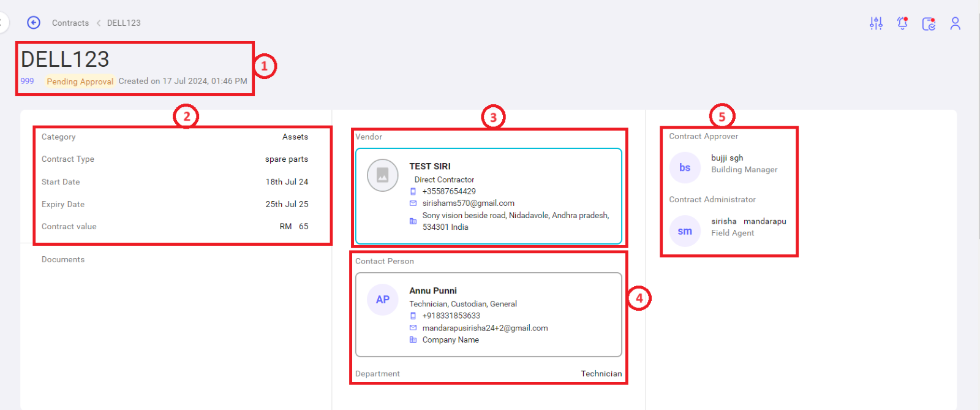The height and width of the screenshot is (410, 980).
Task: Click vendor phone number +35587654429
Action: (449, 191)
